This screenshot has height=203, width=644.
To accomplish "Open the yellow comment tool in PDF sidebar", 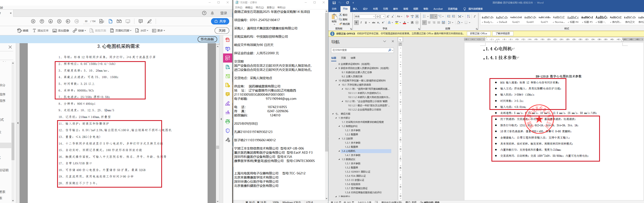I will coord(227,94).
